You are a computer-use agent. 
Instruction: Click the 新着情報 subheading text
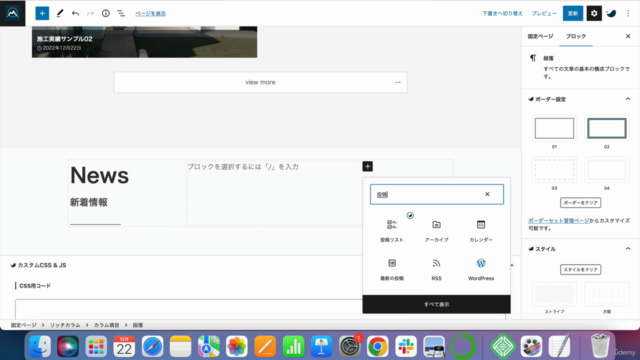coord(89,202)
